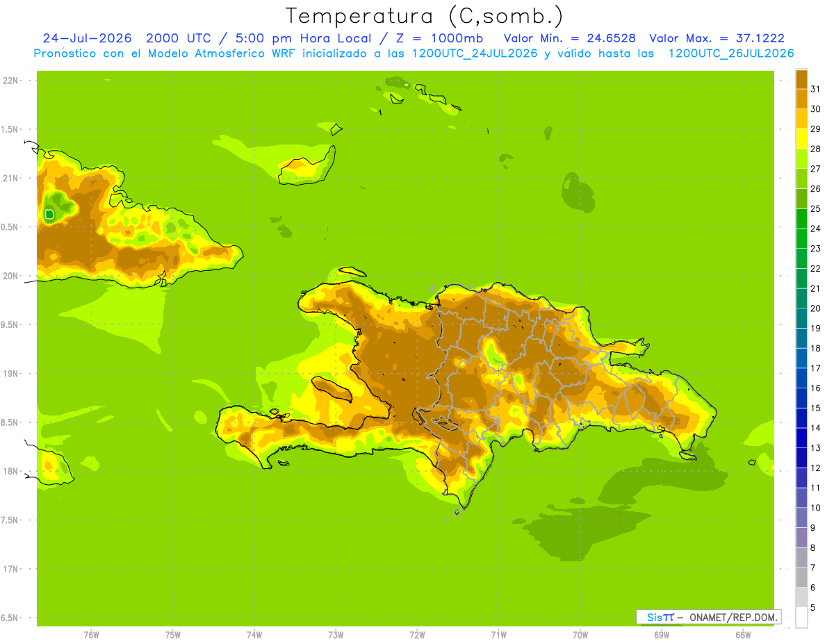
Task: Click the '30' color scale label
Action: click(x=815, y=108)
